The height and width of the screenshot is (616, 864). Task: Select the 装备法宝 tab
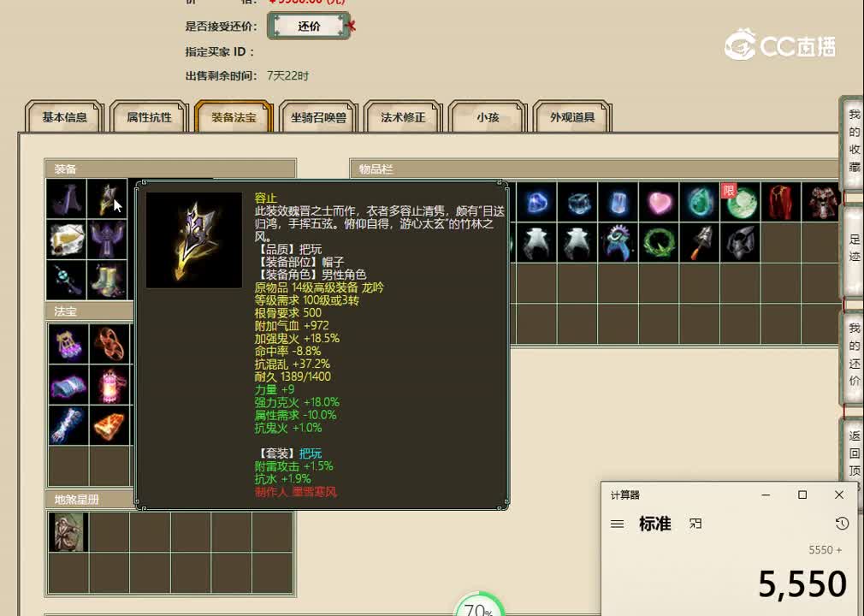point(234,117)
